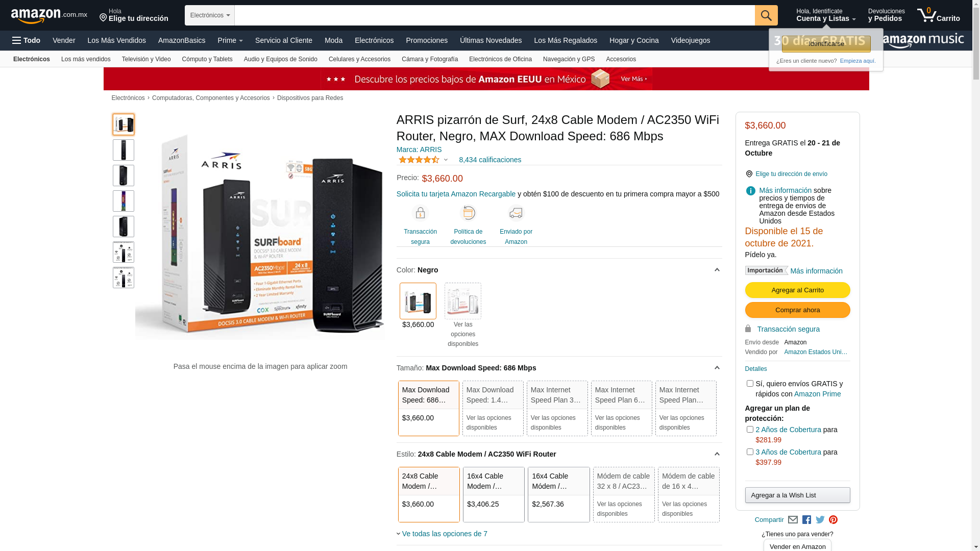Screen dimensions: 980x551
Task: Open the Electrónicos search category dropdown
Action: point(209,15)
